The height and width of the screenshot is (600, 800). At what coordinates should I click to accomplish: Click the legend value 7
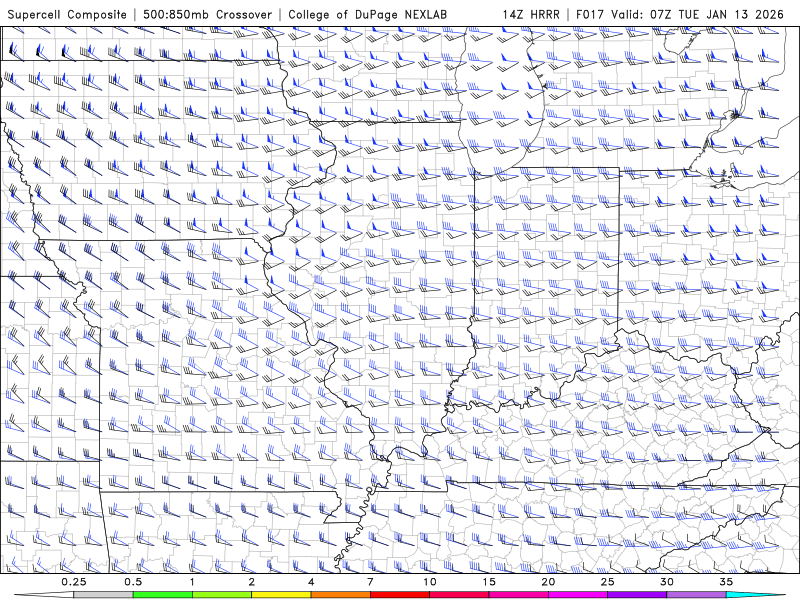click(x=370, y=582)
